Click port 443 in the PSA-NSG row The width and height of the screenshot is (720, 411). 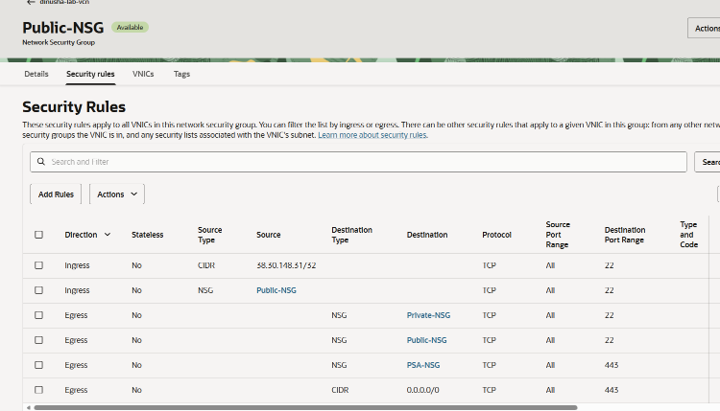point(611,365)
